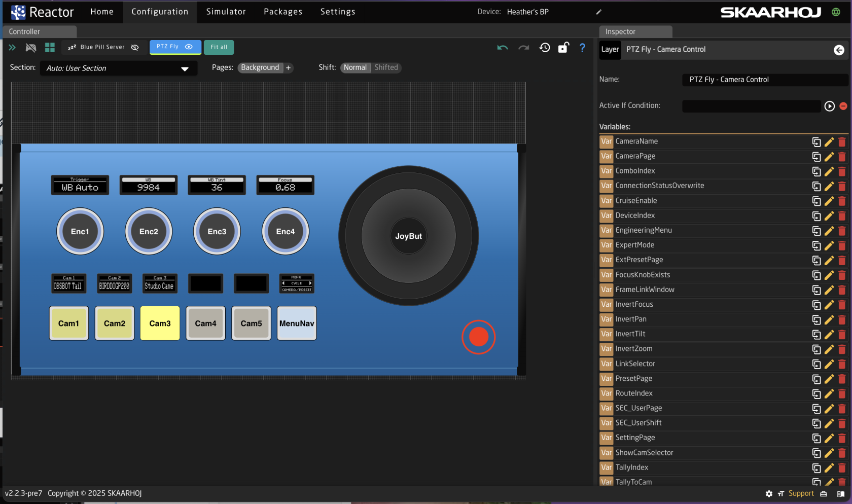Toggle Blue Pill Server visibility
The width and height of the screenshot is (852, 504).
(135, 47)
